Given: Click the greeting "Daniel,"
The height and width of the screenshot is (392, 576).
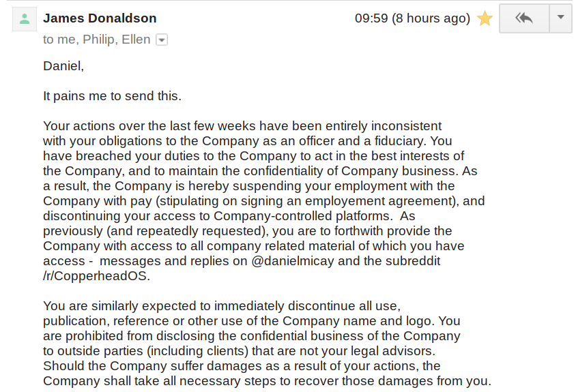Looking at the screenshot, I should pos(63,66).
